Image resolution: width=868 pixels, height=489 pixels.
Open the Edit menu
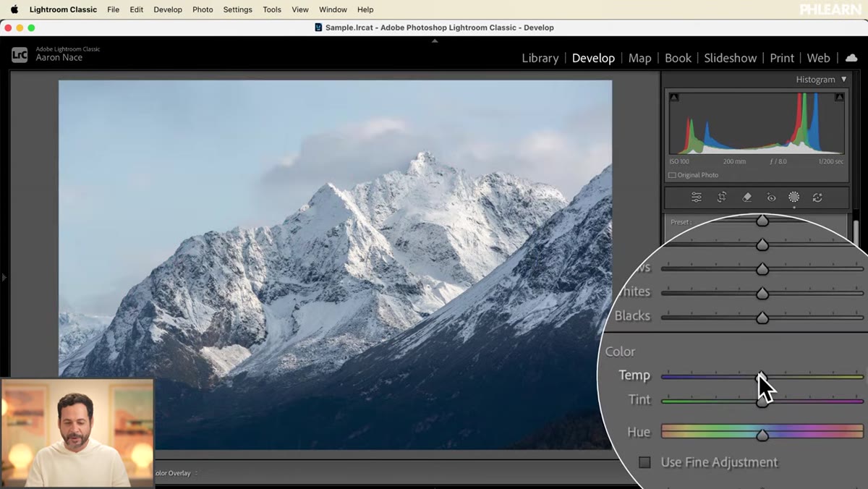(136, 9)
